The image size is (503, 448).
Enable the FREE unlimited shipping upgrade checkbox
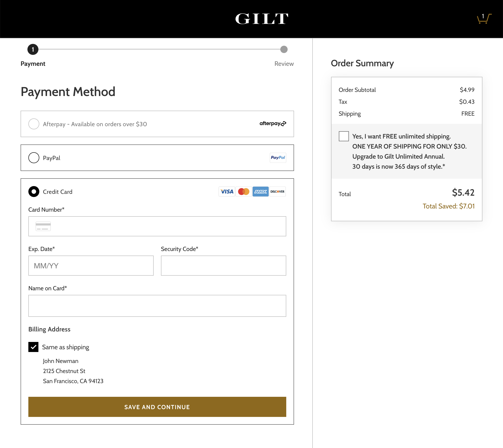(x=343, y=136)
